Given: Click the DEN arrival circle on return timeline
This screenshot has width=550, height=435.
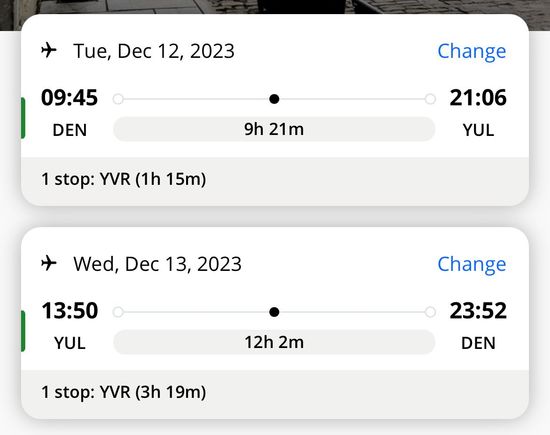Looking at the screenshot, I should tap(430, 312).
